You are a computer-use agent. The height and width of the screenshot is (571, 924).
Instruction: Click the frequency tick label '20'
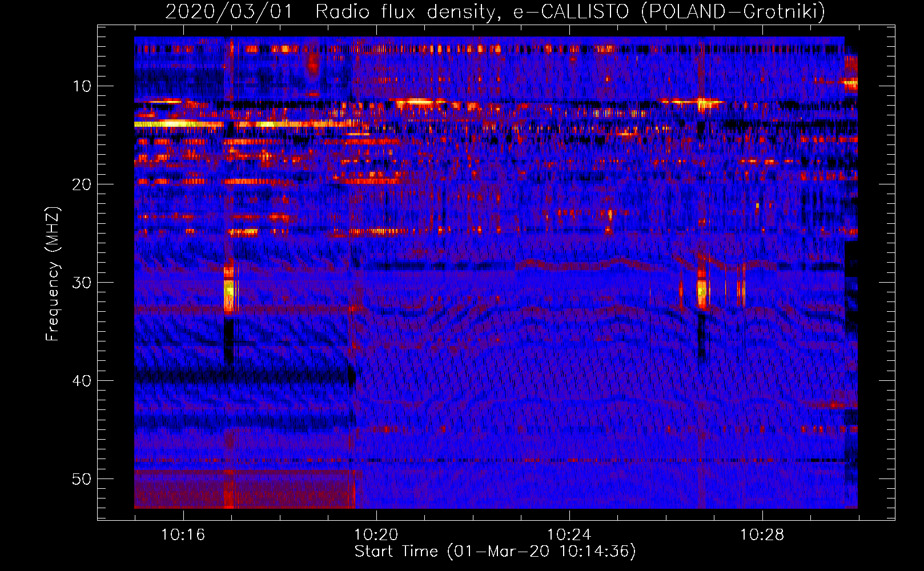pyautogui.click(x=82, y=184)
